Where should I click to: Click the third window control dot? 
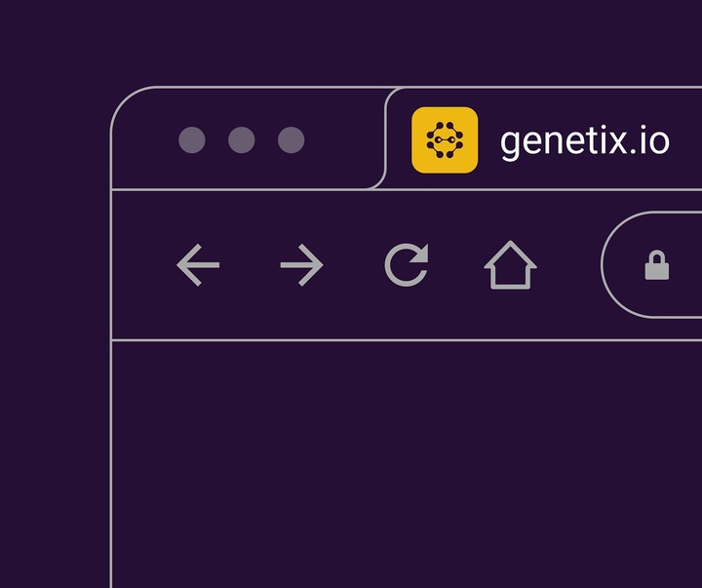(291, 139)
